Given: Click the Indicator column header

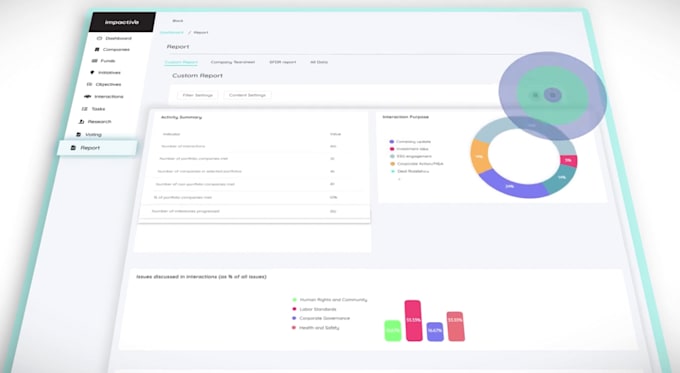Looking at the screenshot, I should click(171, 134).
